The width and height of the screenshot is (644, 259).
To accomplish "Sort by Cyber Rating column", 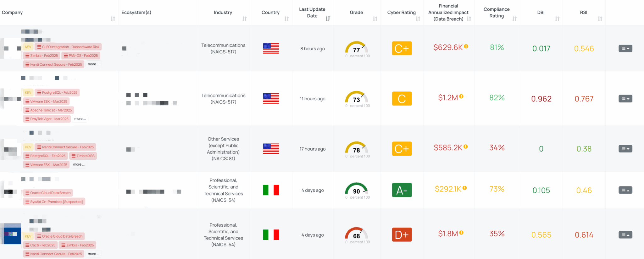I will [418, 19].
